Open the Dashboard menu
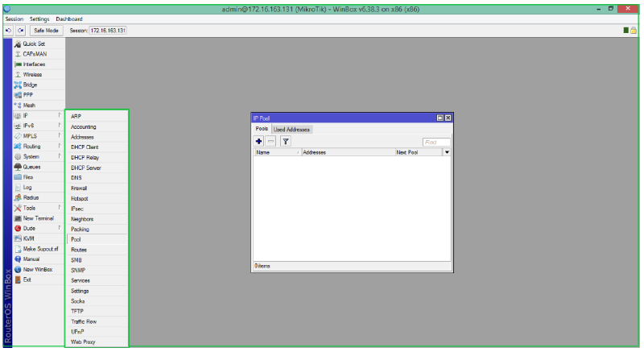Viewport: 644px width, 352px height. (69, 19)
